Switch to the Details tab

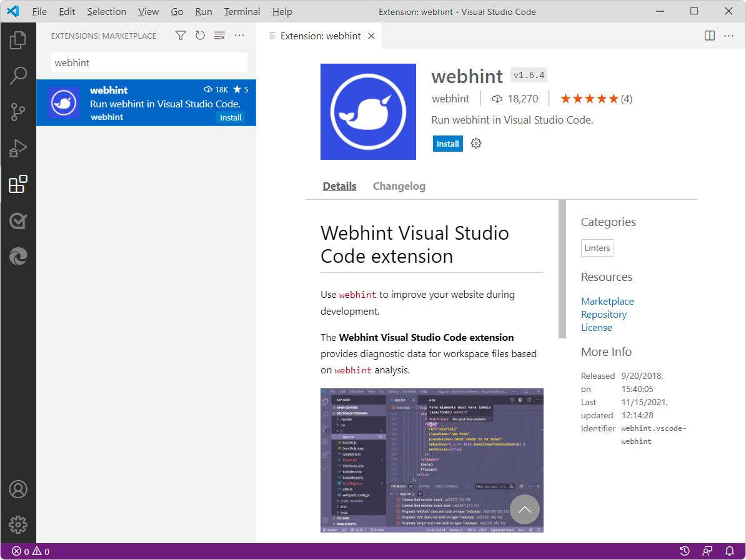click(x=340, y=186)
